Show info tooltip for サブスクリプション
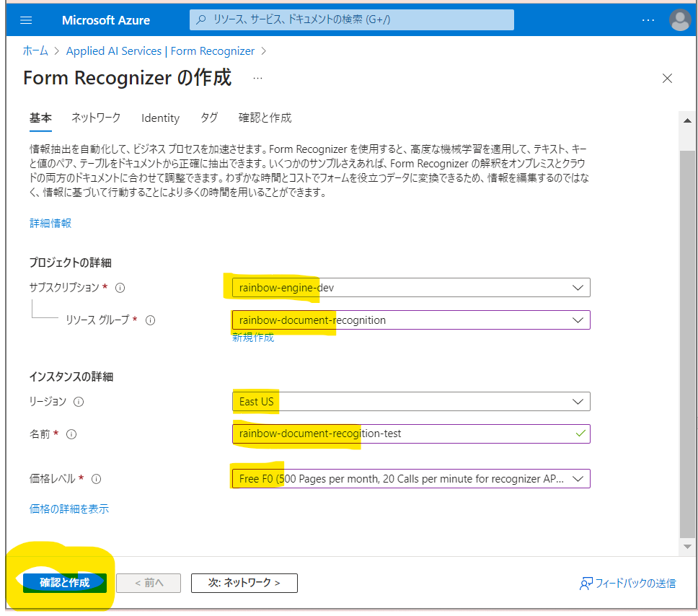The width and height of the screenshot is (698, 616). pyautogui.click(x=120, y=288)
